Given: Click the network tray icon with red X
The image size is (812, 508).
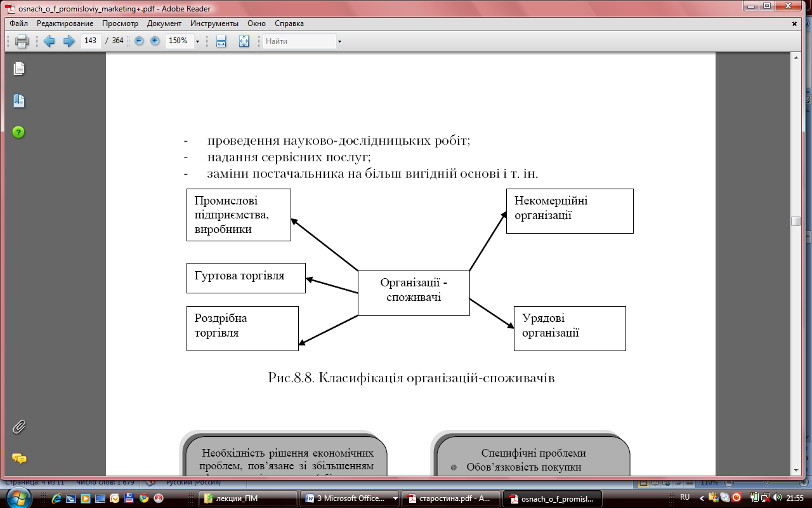Looking at the screenshot, I should 766,498.
